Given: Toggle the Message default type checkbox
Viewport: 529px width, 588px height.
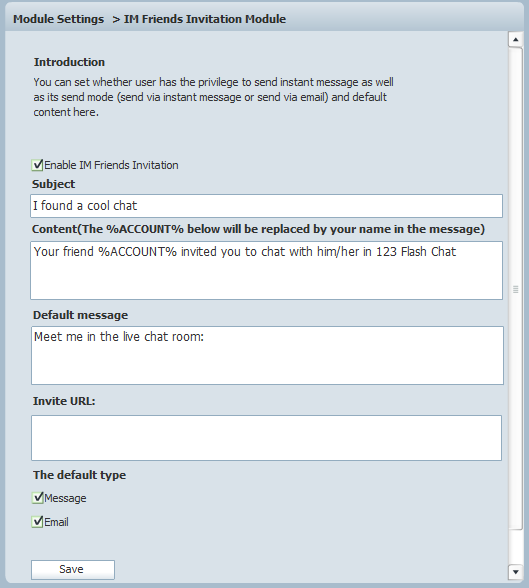Looking at the screenshot, I should 37,498.
